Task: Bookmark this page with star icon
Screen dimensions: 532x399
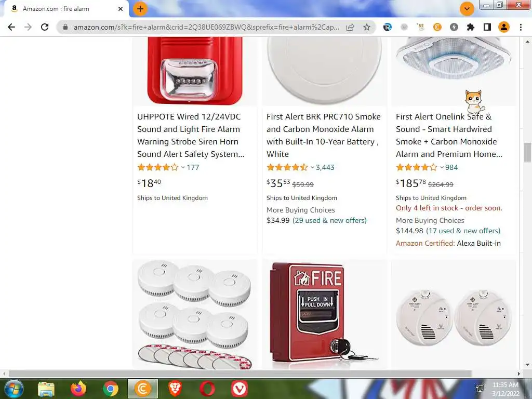Action: [367, 27]
